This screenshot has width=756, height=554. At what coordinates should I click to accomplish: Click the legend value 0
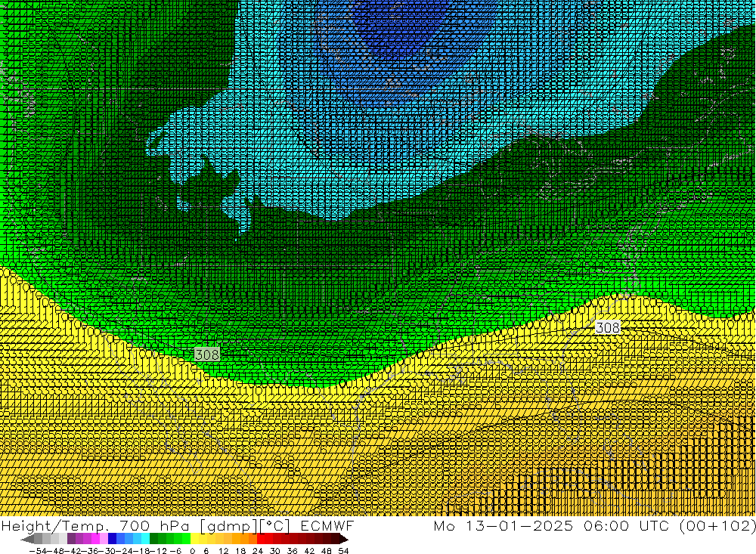click(x=192, y=551)
